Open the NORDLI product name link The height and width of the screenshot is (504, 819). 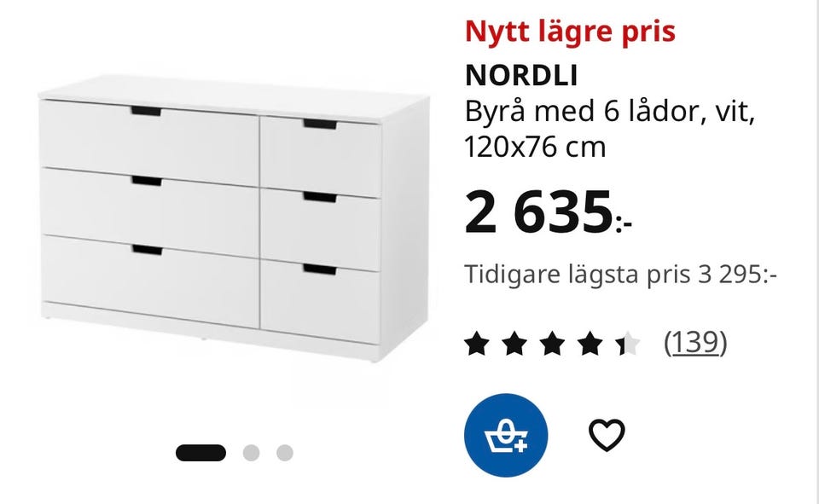point(521,76)
